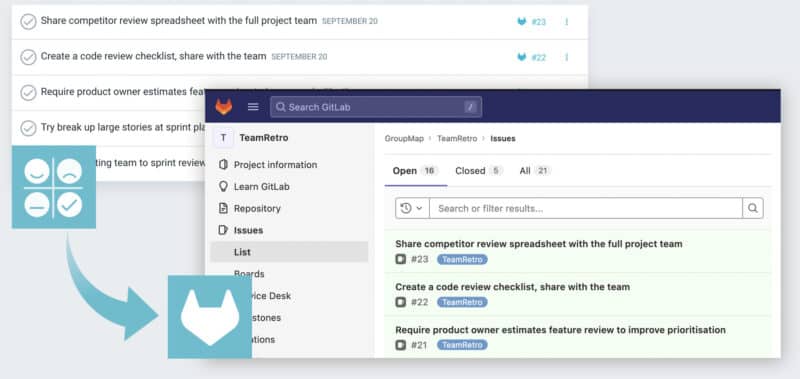Open recent searches history dropdown

[412, 208]
